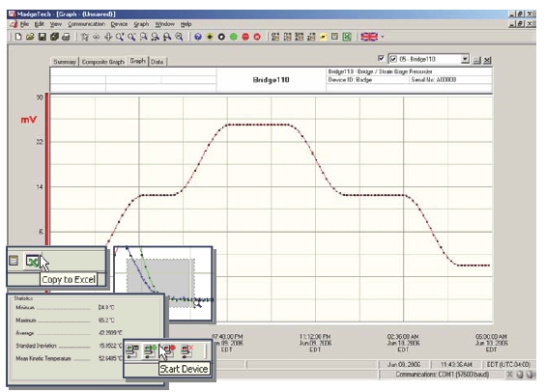
Task: Click the table grid icon beside Copy to Excel
Action: click(14, 261)
